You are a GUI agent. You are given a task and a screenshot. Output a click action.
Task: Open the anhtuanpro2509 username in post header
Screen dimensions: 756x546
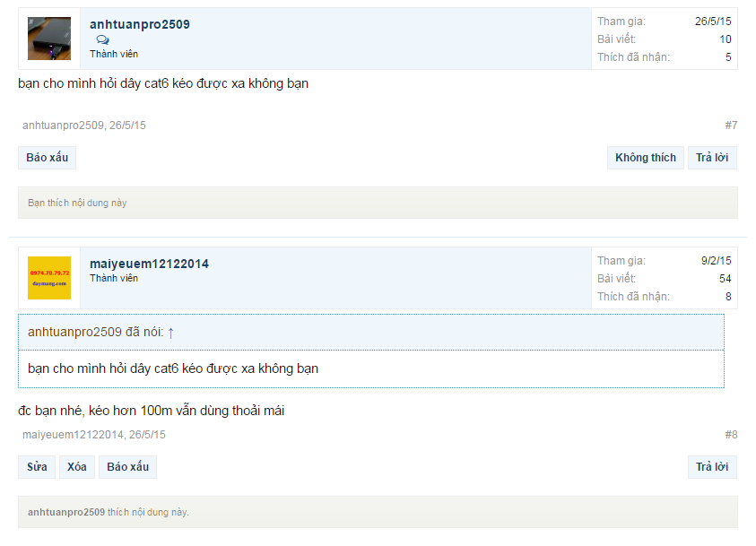[140, 24]
